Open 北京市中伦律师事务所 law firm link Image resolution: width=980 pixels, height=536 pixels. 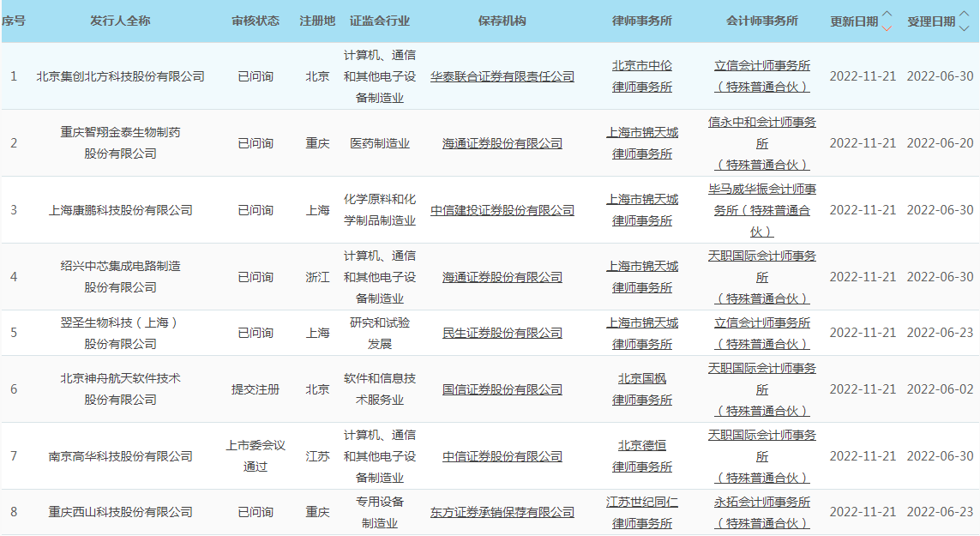point(642,76)
